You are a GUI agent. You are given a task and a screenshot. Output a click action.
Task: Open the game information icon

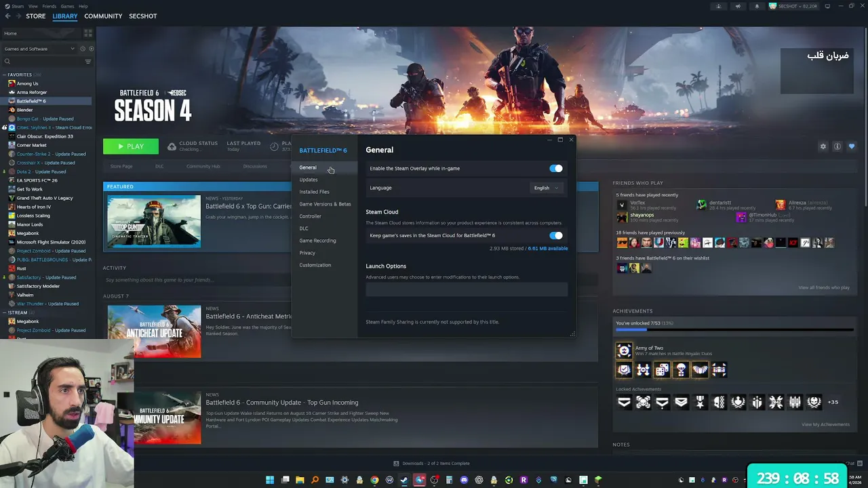(837, 146)
